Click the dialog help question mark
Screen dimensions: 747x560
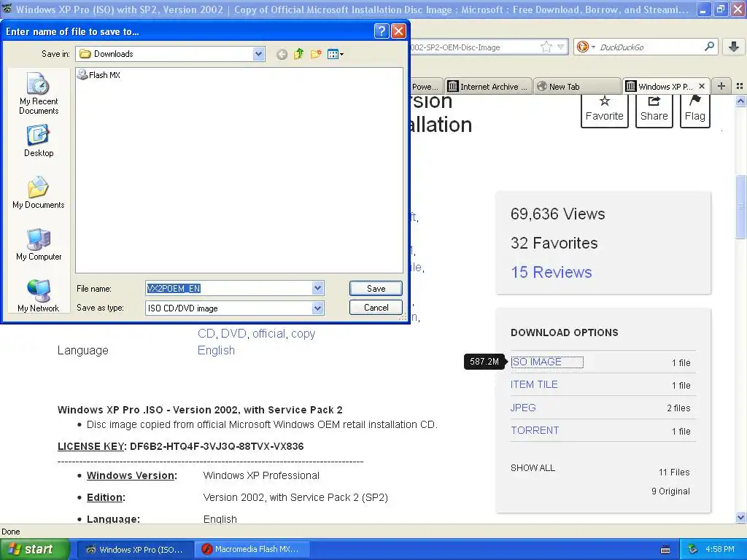(x=381, y=31)
